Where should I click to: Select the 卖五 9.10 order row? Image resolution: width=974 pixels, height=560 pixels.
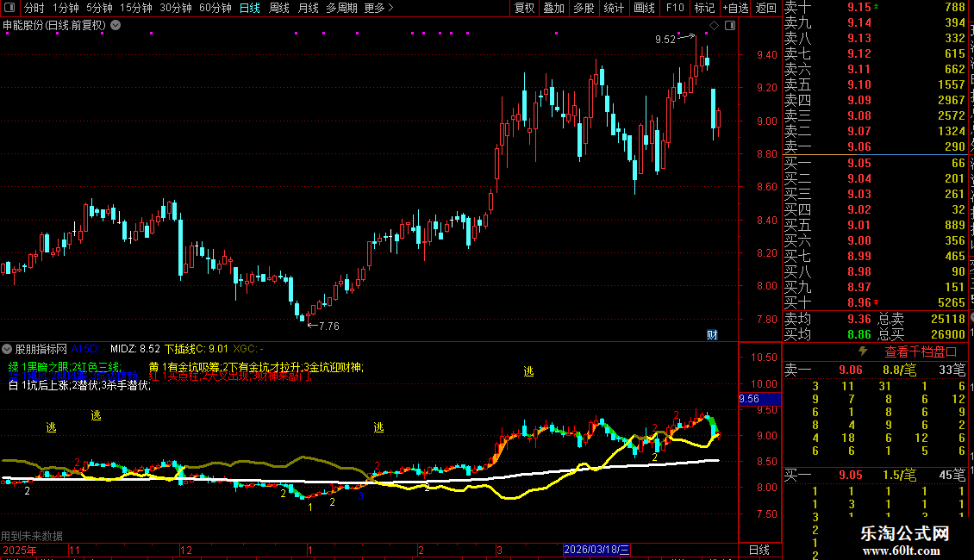[875, 84]
